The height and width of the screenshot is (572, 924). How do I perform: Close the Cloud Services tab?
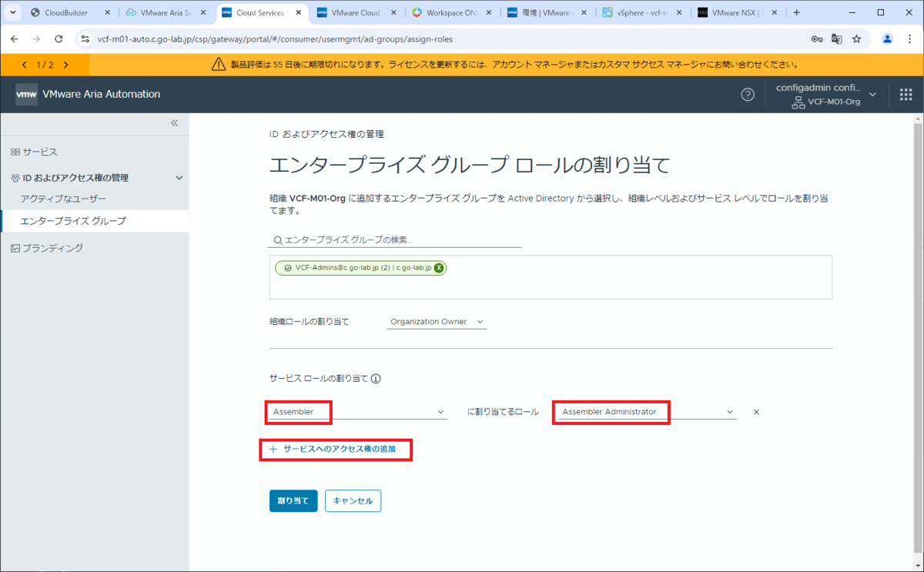(x=298, y=13)
